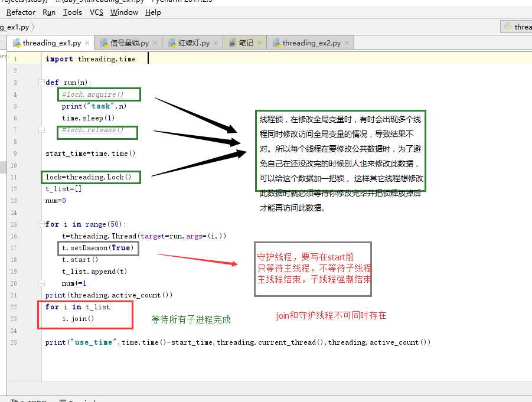The width and height of the screenshot is (532, 402).
Task: Close the 红绿灯.py tab
Action: point(216,43)
